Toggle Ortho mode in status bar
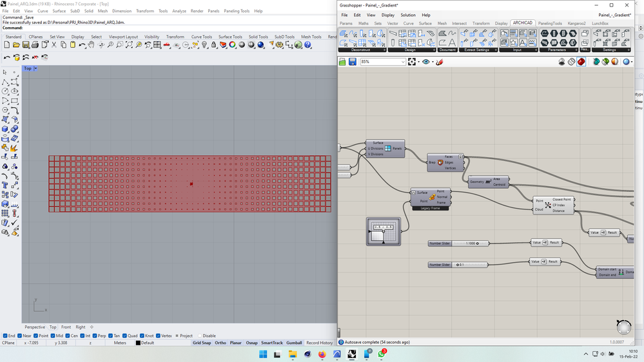This screenshot has width=644, height=362. 220,343
